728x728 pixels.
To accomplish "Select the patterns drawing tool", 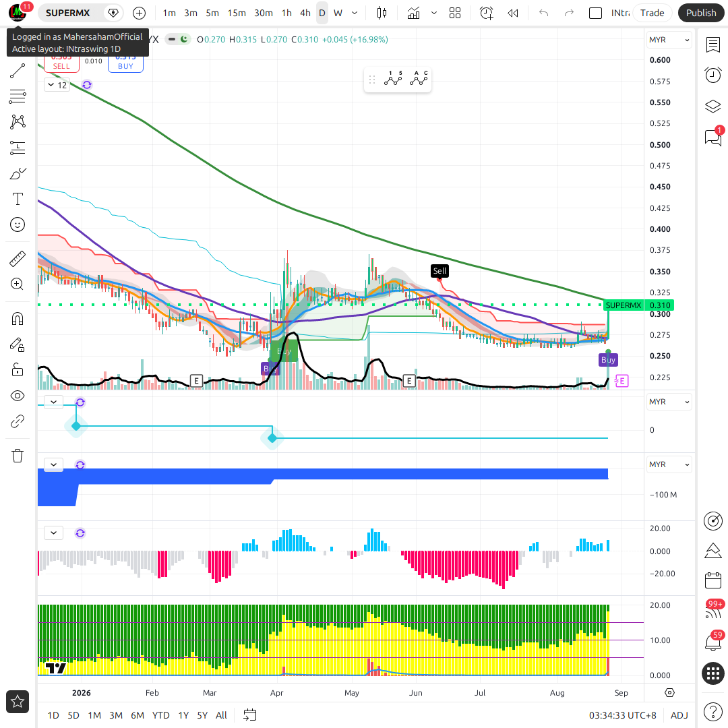I will tap(18, 121).
